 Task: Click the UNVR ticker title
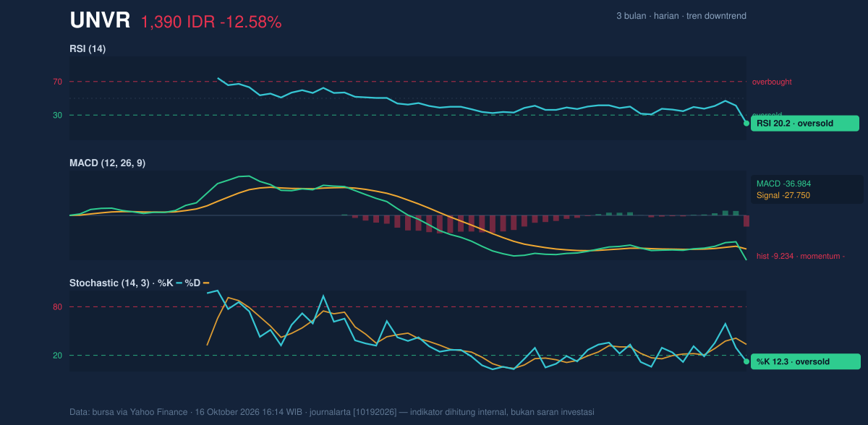[100, 21]
